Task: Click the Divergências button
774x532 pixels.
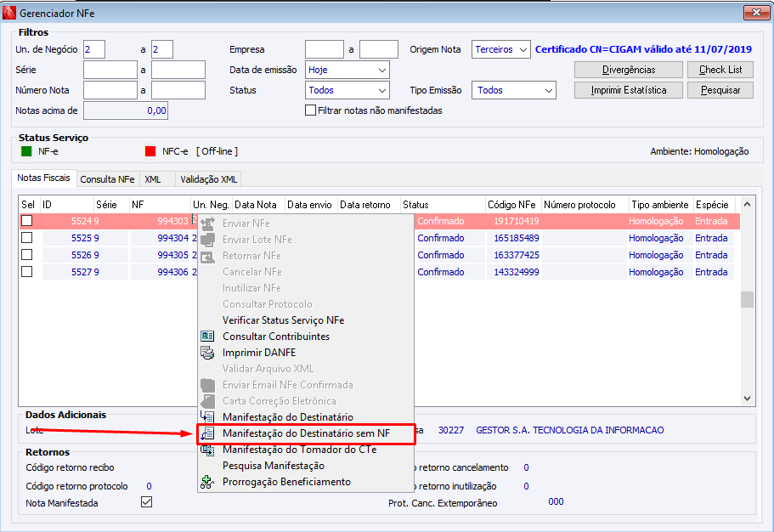Action: coord(629,70)
